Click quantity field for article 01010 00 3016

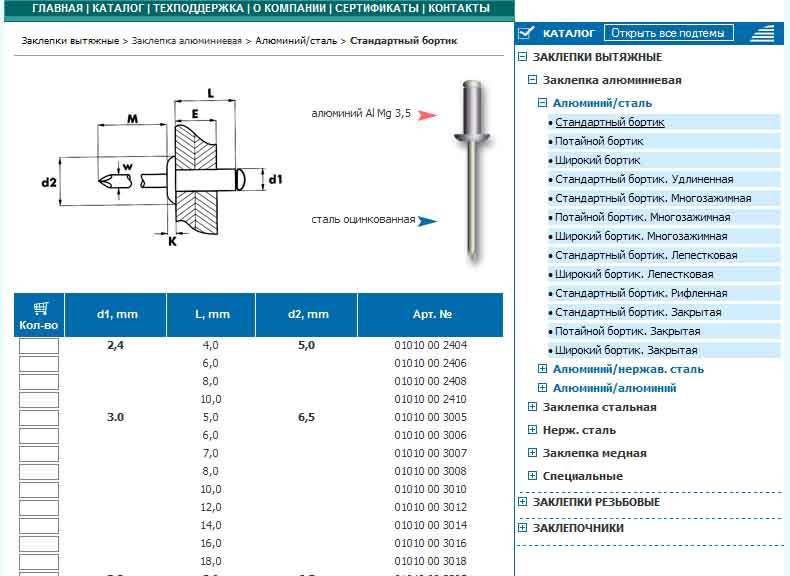[x=39, y=544]
